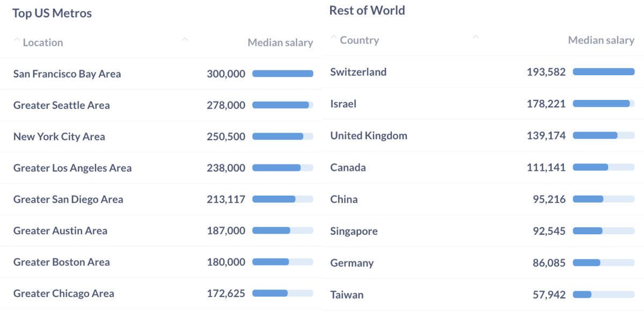The height and width of the screenshot is (317, 644).
Task: Sort Rest of World by Median salary
Action: click(x=601, y=40)
